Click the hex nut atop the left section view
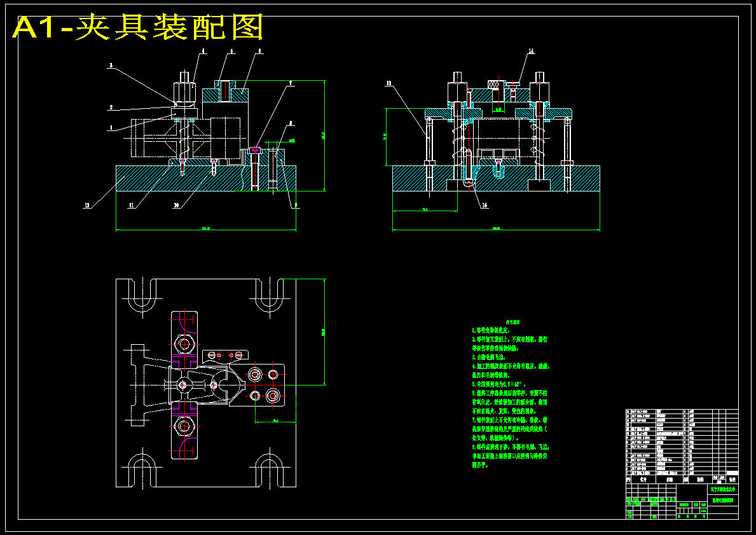The height and width of the screenshot is (535, 756). point(185,92)
